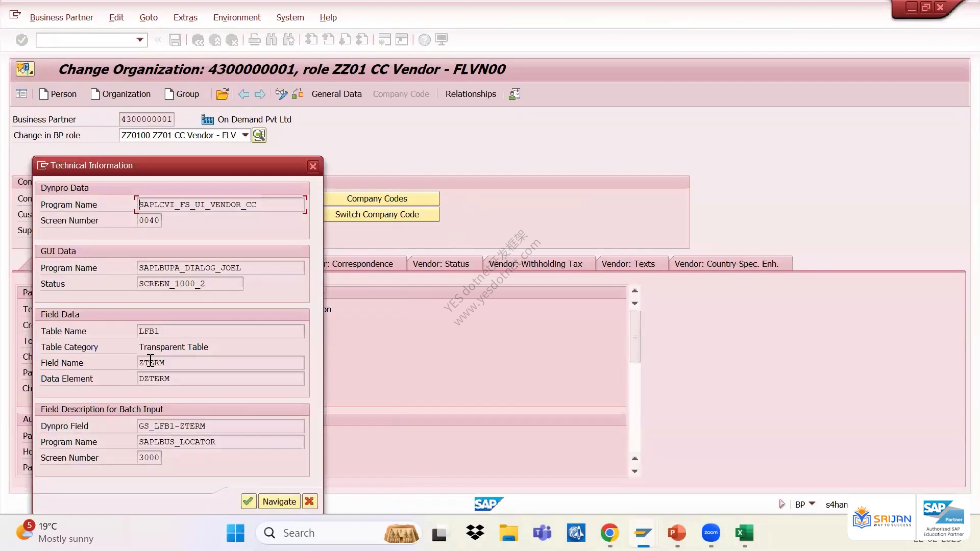Switch to the Vendor: Country-Spec. Enh. tab
Viewport: 980px width, 551px height.
[x=726, y=264]
